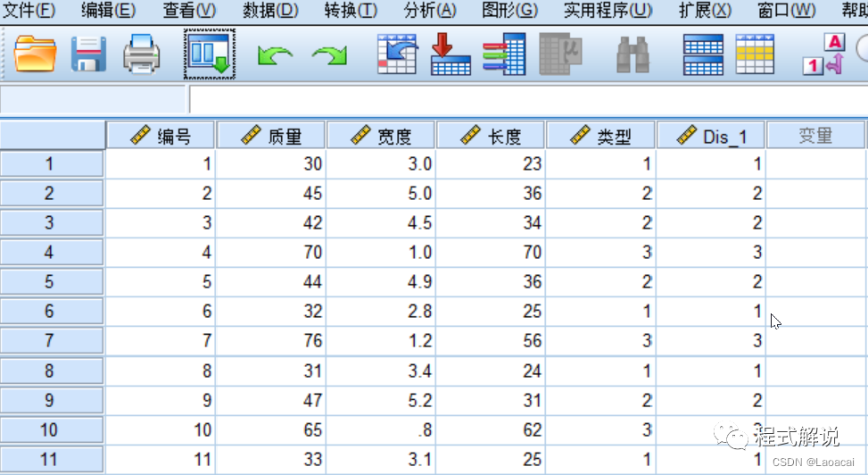Open the 编辑(E) menu
The height and width of the screenshot is (475, 868).
109,10
